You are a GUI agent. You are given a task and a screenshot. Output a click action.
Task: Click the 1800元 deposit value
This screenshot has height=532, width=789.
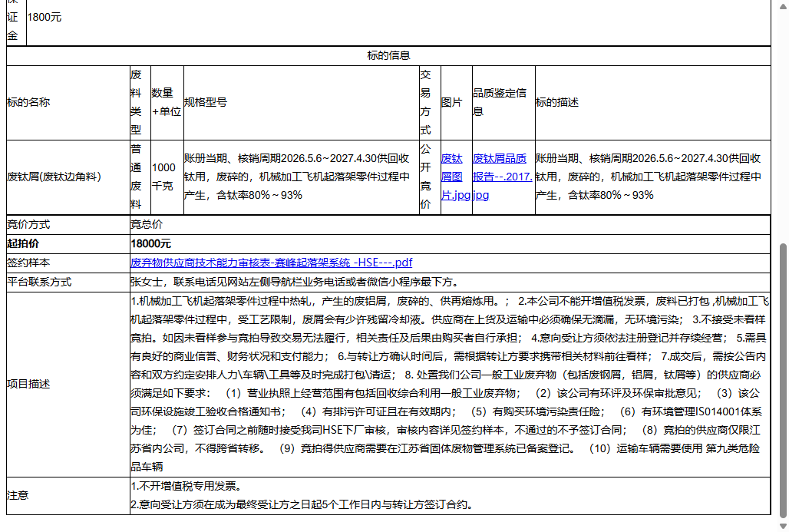point(45,17)
